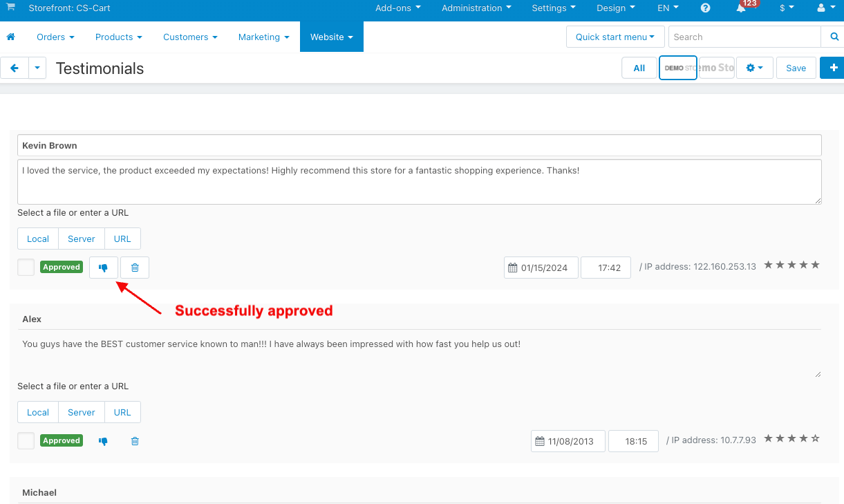Click the blue plus add button
The height and width of the screenshot is (504, 844).
tap(833, 68)
